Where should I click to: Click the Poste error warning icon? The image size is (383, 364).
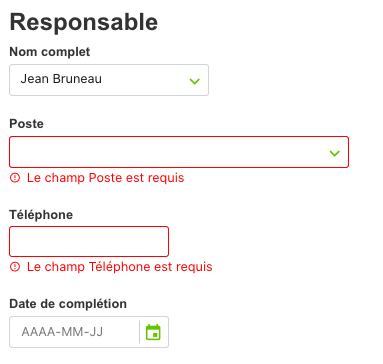pyautogui.click(x=15, y=178)
